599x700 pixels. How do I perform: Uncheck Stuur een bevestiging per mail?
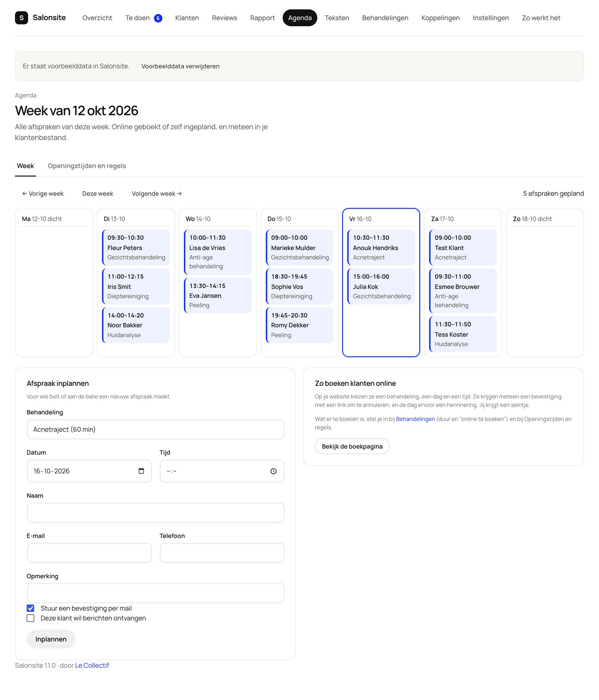tap(30, 608)
